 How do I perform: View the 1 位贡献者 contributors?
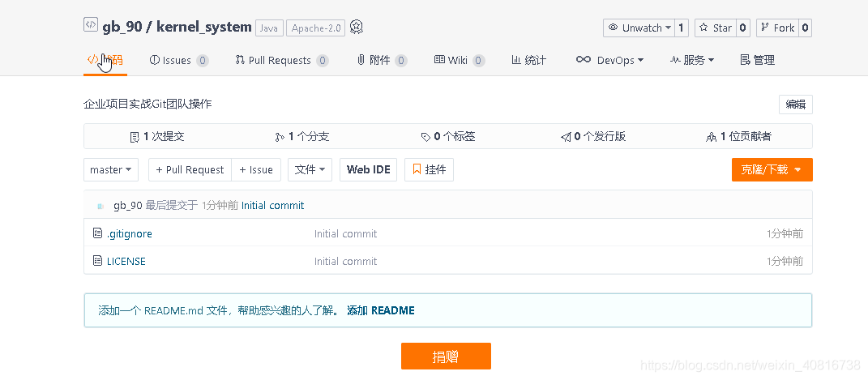738,137
